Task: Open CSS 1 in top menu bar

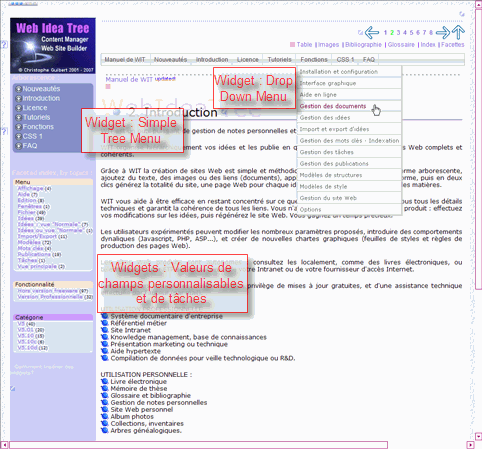Action: pos(345,59)
